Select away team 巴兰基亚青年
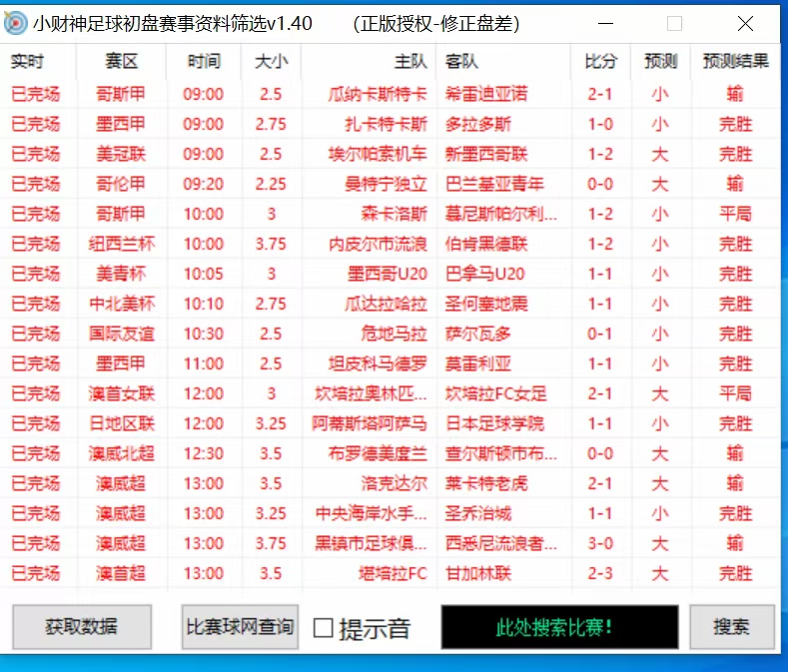Viewport: 788px width, 672px height. point(494,184)
